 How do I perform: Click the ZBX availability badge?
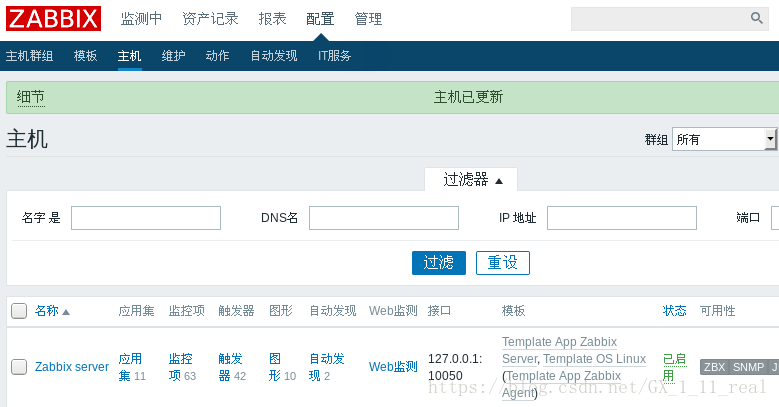click(714, 367)
